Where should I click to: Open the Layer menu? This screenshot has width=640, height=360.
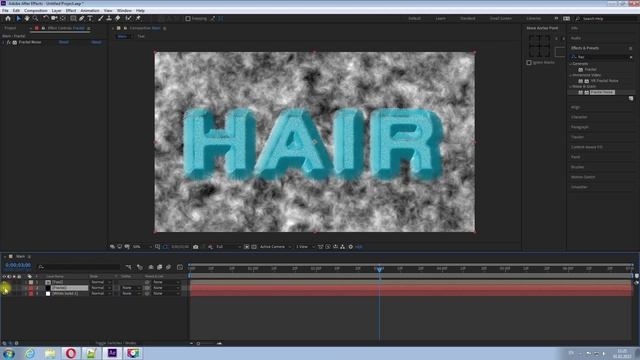click(x=57, y=11)
